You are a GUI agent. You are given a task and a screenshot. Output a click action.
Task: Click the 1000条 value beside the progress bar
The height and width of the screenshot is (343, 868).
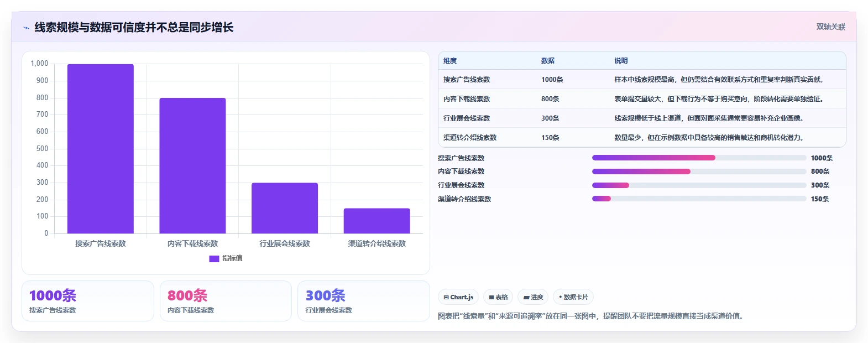822,158
